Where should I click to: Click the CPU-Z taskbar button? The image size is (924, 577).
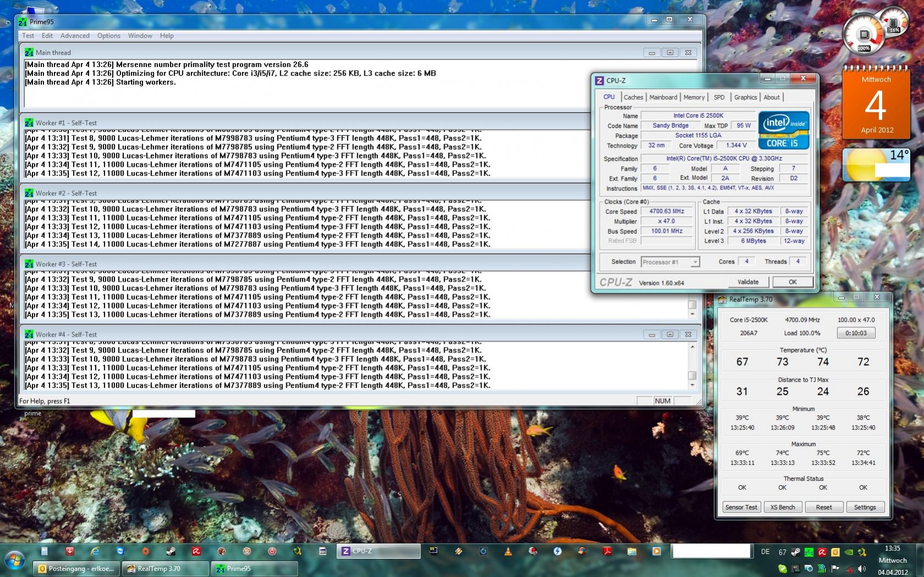click(379, 551)
